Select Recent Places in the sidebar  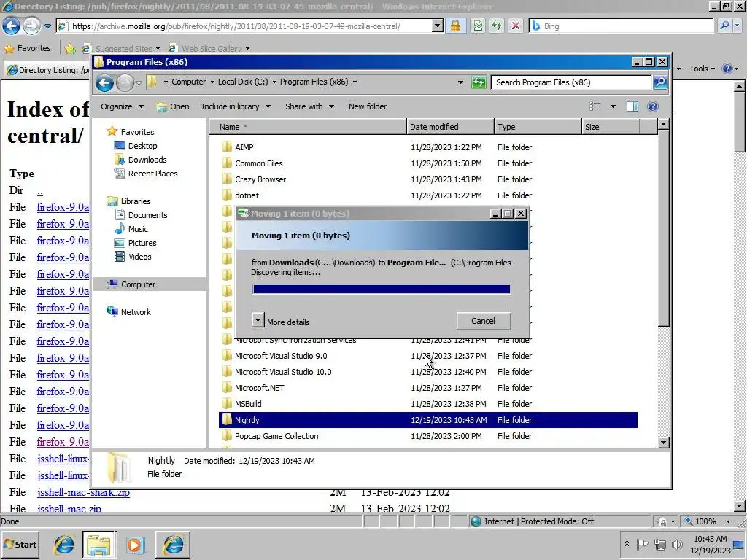tap(152, 174)
